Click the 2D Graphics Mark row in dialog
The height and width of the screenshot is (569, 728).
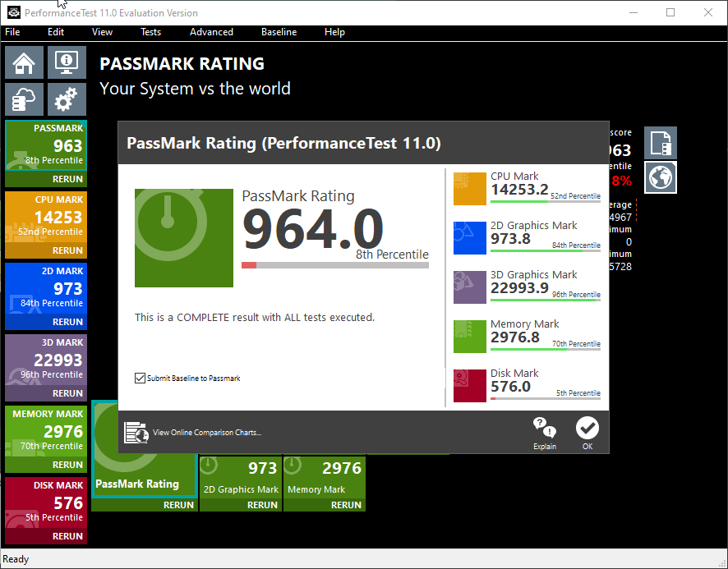pos(528,234)
